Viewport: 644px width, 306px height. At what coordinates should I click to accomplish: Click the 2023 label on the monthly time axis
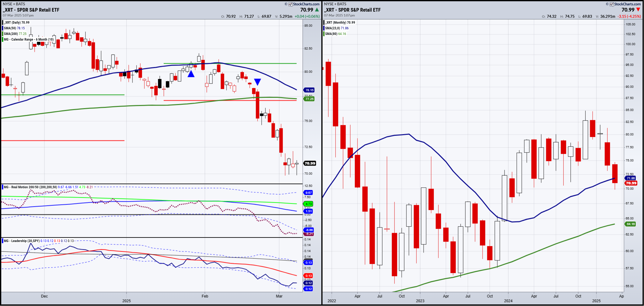coord(420,301)
